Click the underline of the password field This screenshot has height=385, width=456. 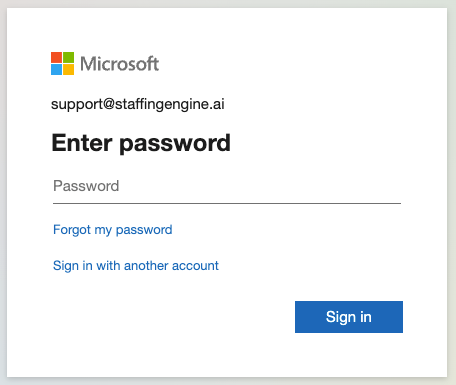pos(227,203)
